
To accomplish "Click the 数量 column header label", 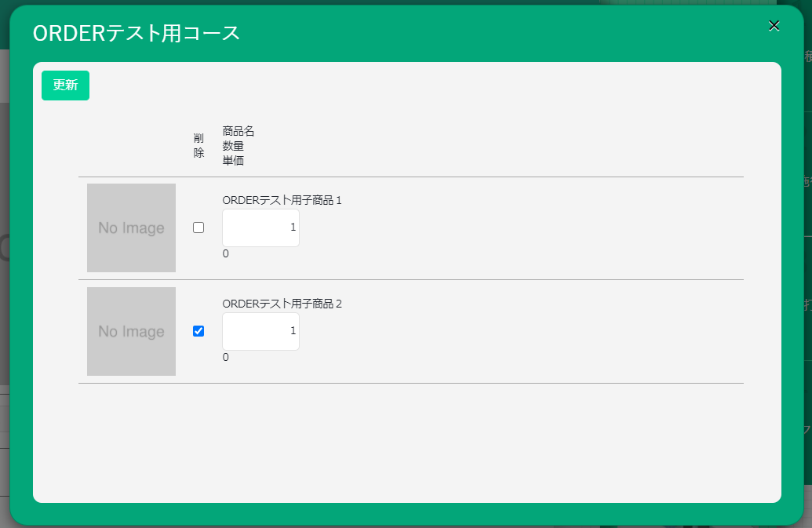I will click(233, 146).
